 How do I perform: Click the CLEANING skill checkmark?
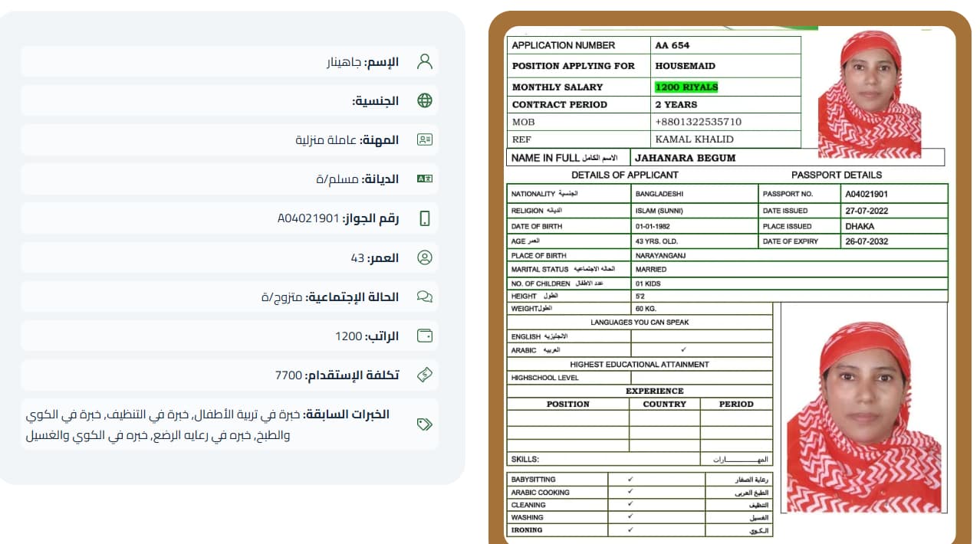pos(630,504)
